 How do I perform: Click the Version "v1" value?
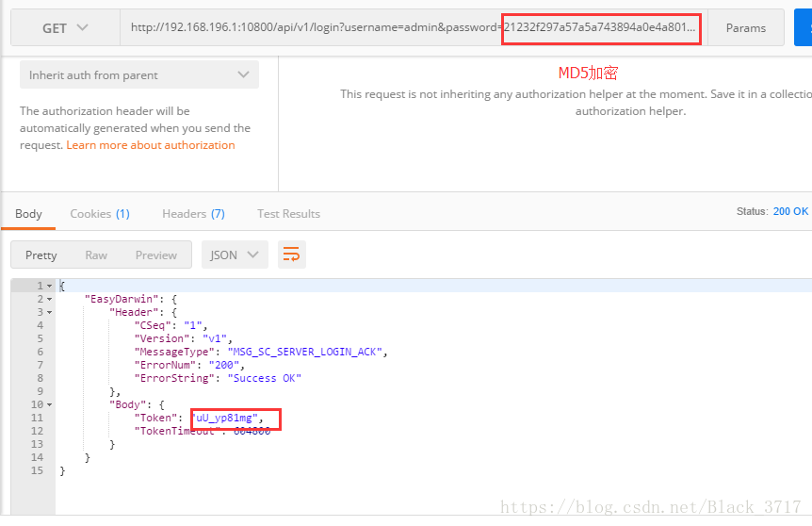pos(215,338)
